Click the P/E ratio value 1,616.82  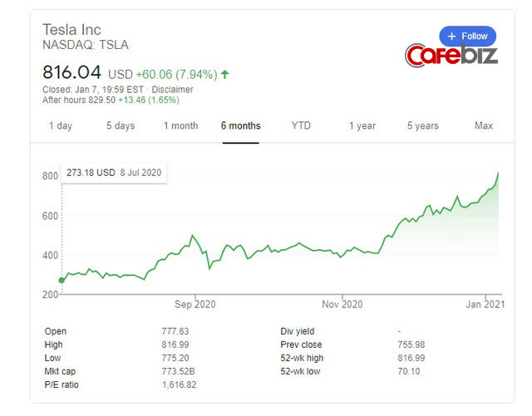coord(180,384)
